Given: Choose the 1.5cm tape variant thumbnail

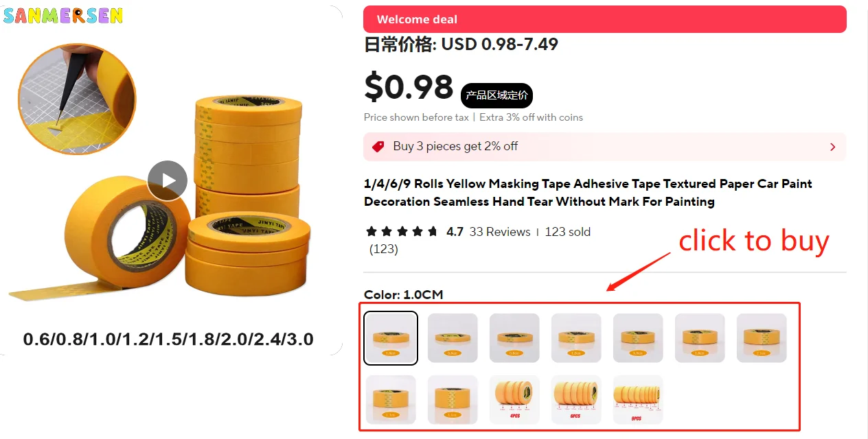Looking at the screenshot, I should pyautogui.click(x=638, y=338).
